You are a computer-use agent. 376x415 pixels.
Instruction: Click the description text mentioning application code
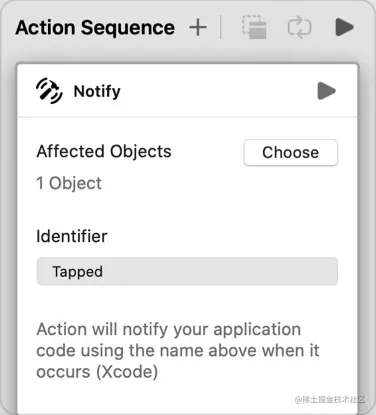[x=178, y=350]
